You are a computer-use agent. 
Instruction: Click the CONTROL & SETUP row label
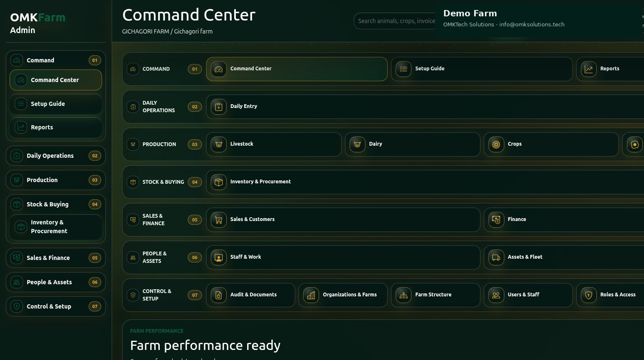pyautogui.click(x=157, y=295)
